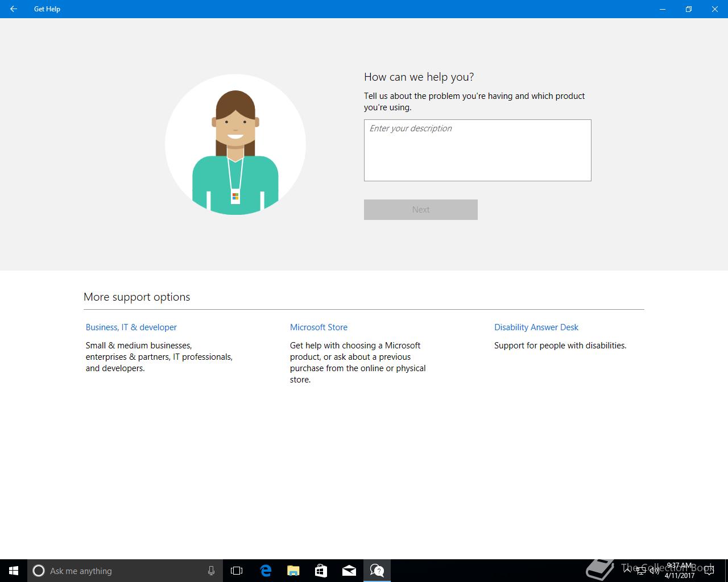Activate the Cortana microphone icon

coord(211,571)
